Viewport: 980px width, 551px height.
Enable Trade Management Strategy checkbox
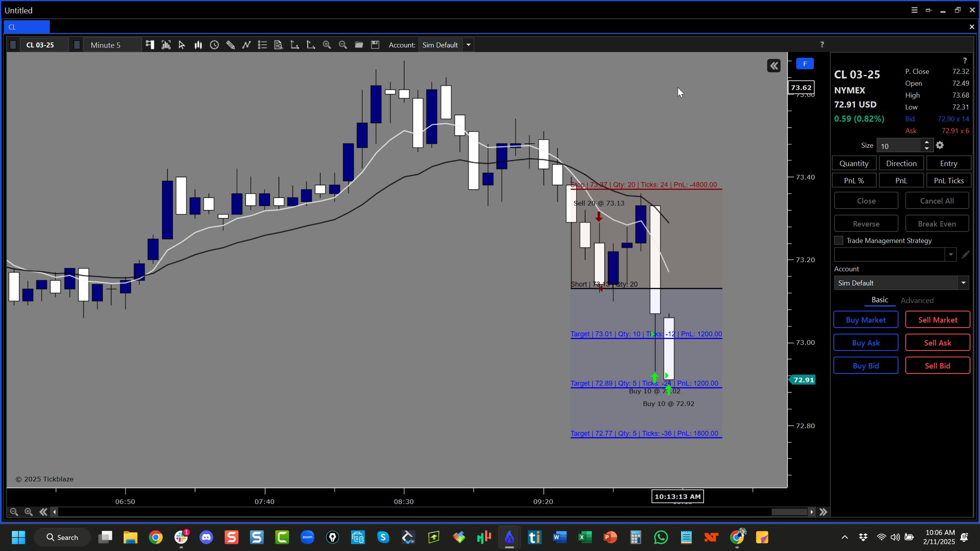pos(839,241)
